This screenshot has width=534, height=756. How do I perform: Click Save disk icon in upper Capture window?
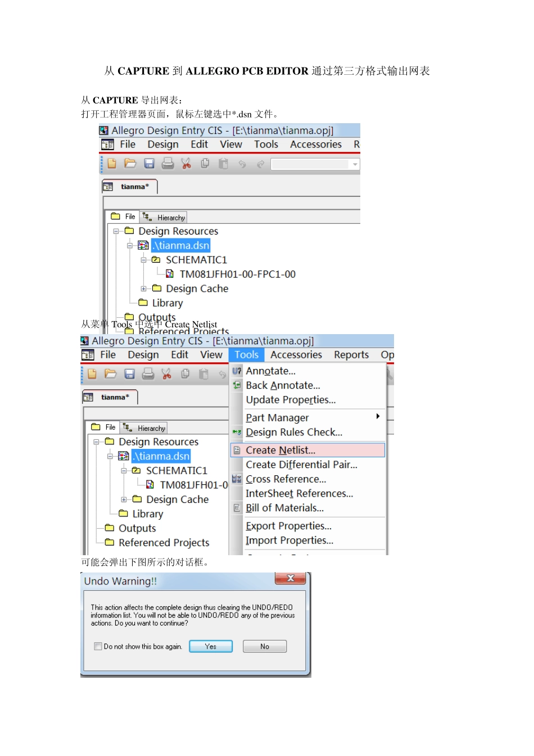tap(149, 164)
